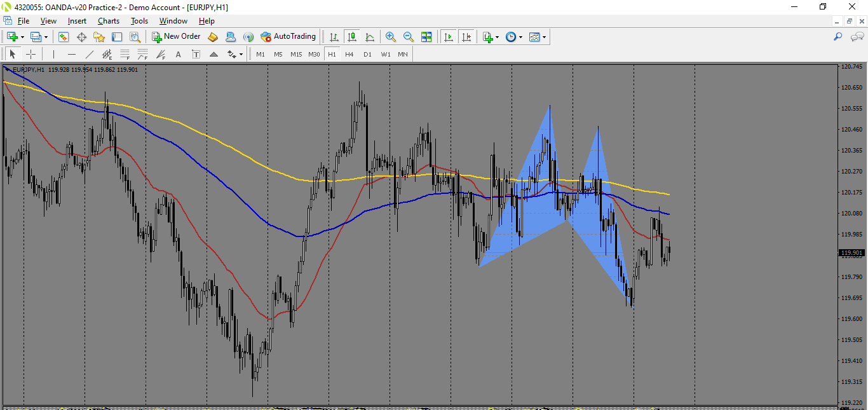
Task: Open the Indicators list icon
Action: click(x=487, y=37)
